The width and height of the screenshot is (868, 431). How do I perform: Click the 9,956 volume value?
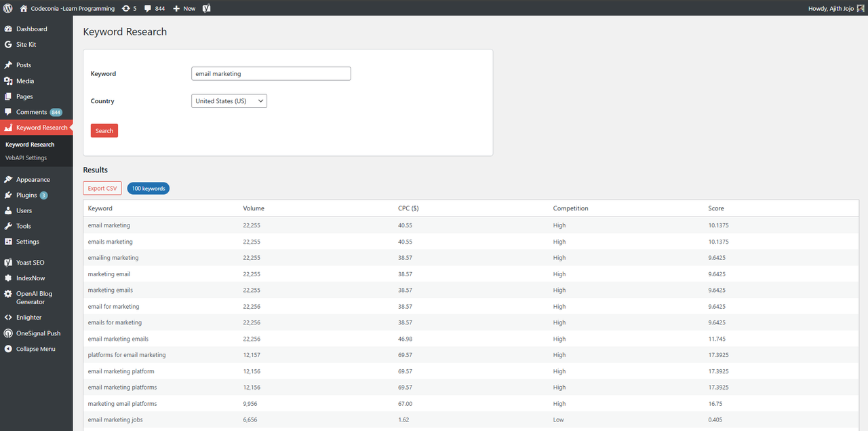[251, 404]
